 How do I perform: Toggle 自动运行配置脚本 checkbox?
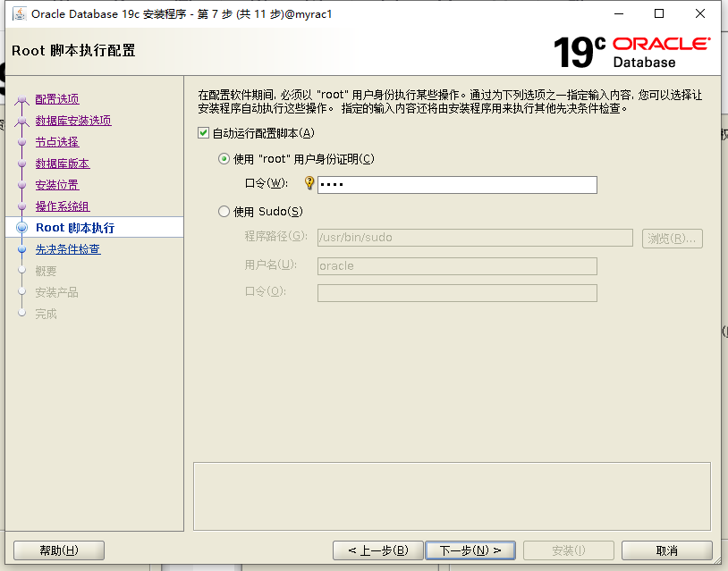(203, 133)
